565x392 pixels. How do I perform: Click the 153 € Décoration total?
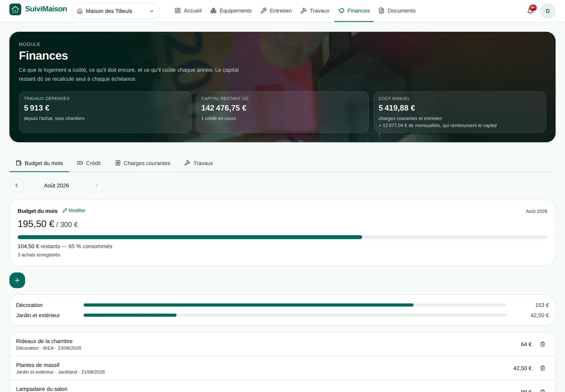click(542, 305)
